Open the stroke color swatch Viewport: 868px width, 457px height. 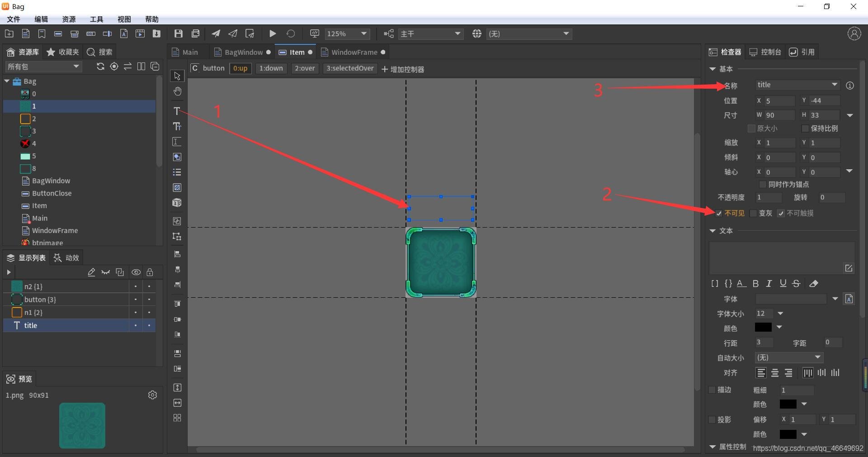(x=788, y=404)
